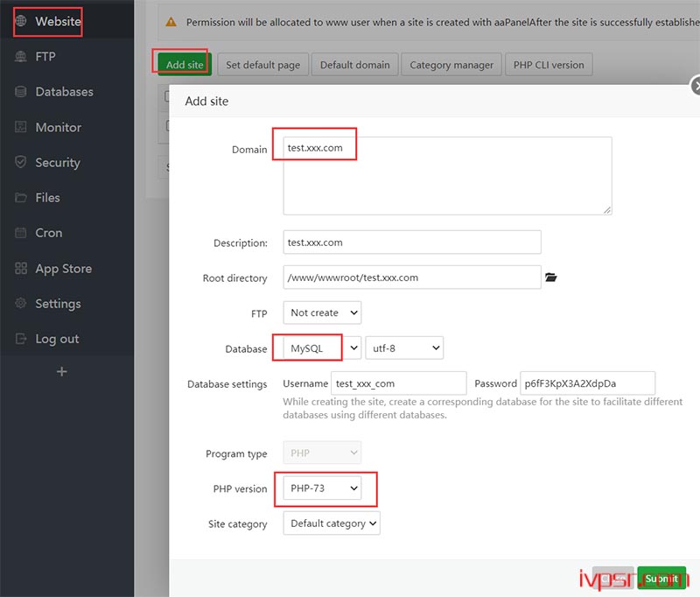
Task: Click the database Password field
Action: [x=587, y=383]
